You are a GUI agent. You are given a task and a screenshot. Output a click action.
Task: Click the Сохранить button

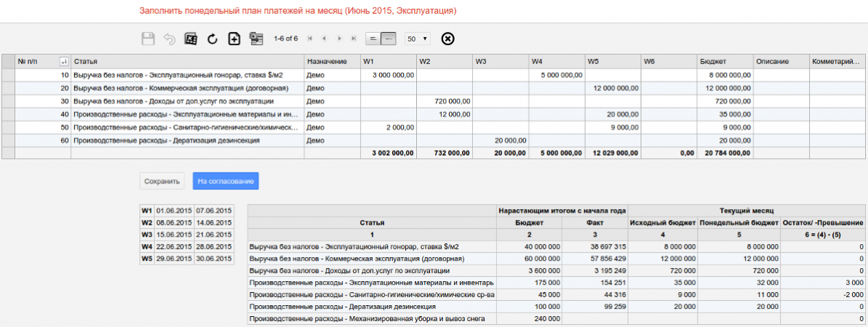(162, 181)
